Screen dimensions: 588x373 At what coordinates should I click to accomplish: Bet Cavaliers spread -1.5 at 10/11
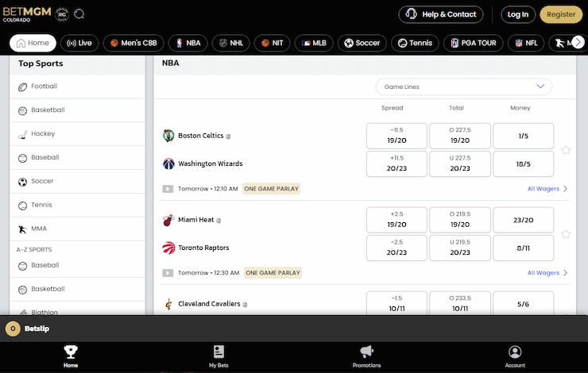tap(397, 303)
